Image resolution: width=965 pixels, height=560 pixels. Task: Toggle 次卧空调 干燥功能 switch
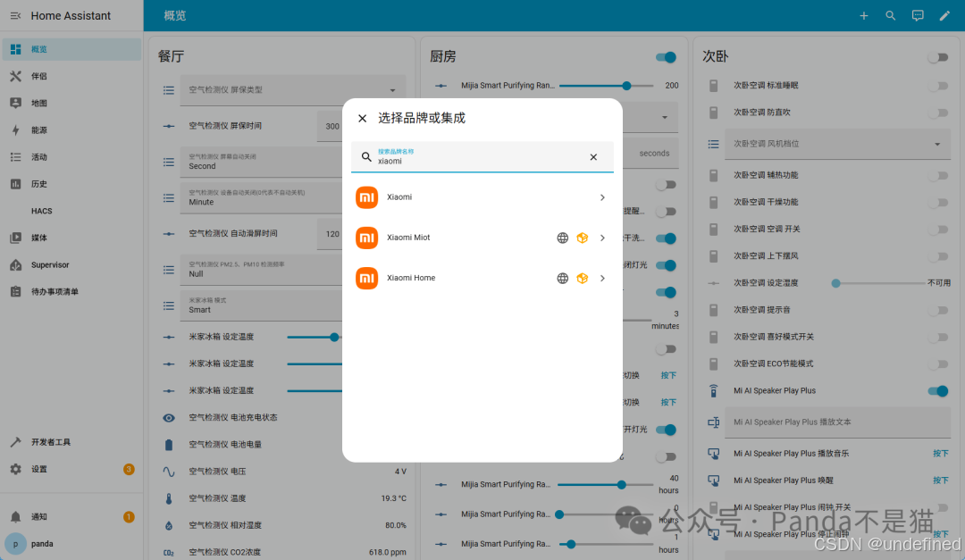coord(938,203)
